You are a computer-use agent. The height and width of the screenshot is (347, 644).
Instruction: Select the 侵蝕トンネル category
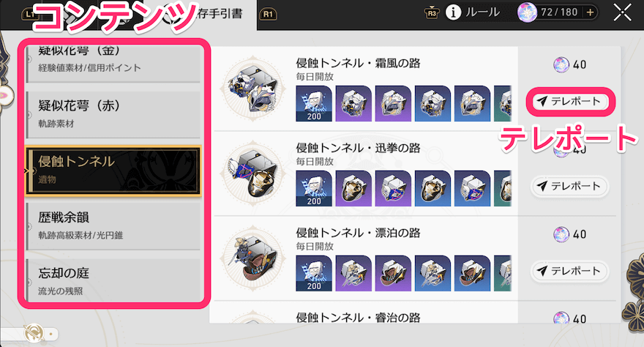tap(113, 171)
